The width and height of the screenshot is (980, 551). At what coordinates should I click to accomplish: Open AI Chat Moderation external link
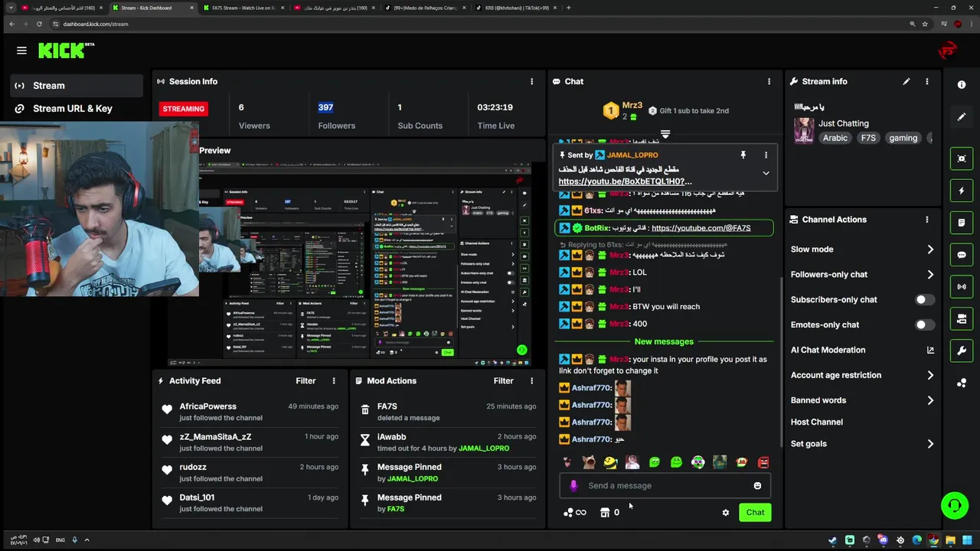point(930,350)
